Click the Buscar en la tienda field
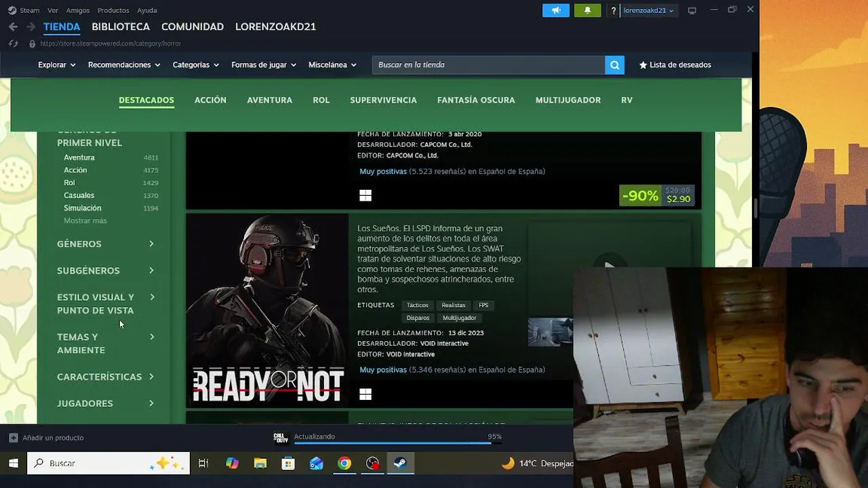Image resolution: width=868 pixels, height=488 pixels. coord(488,65)
